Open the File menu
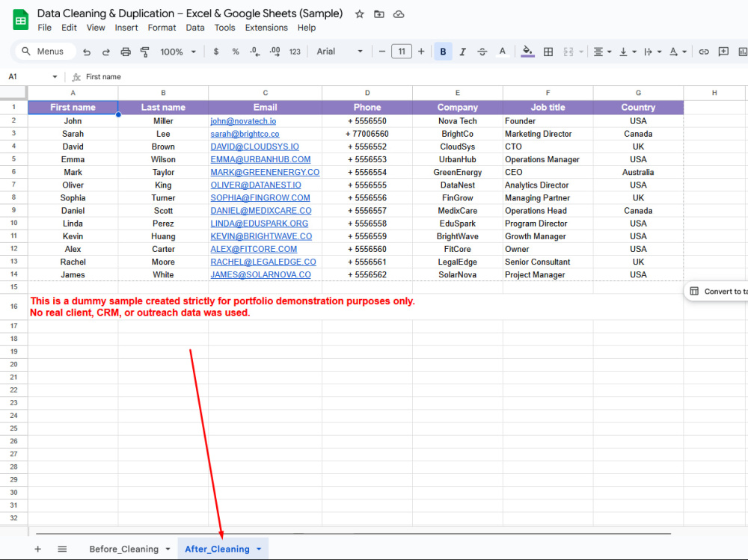748x560 pixels. coord(44,28)
